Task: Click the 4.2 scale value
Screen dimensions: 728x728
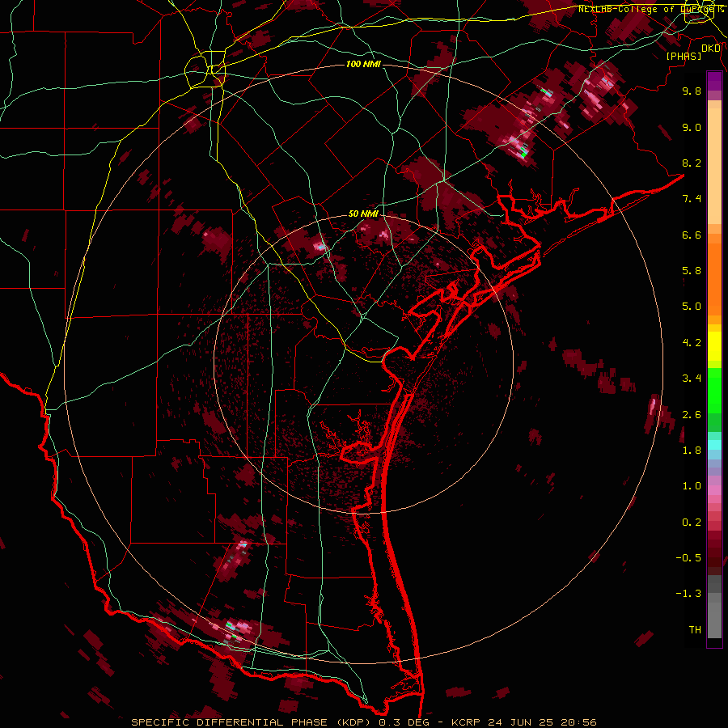Action: (692, 343)
